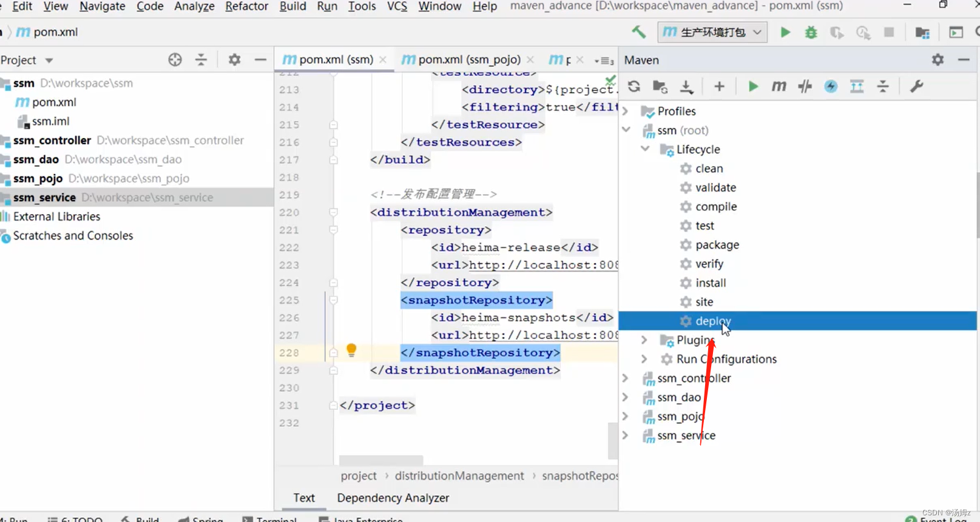Viewport: 980px width, 522px height.
Task: Open the Navigate menu
Action: (x=102, y=7)
